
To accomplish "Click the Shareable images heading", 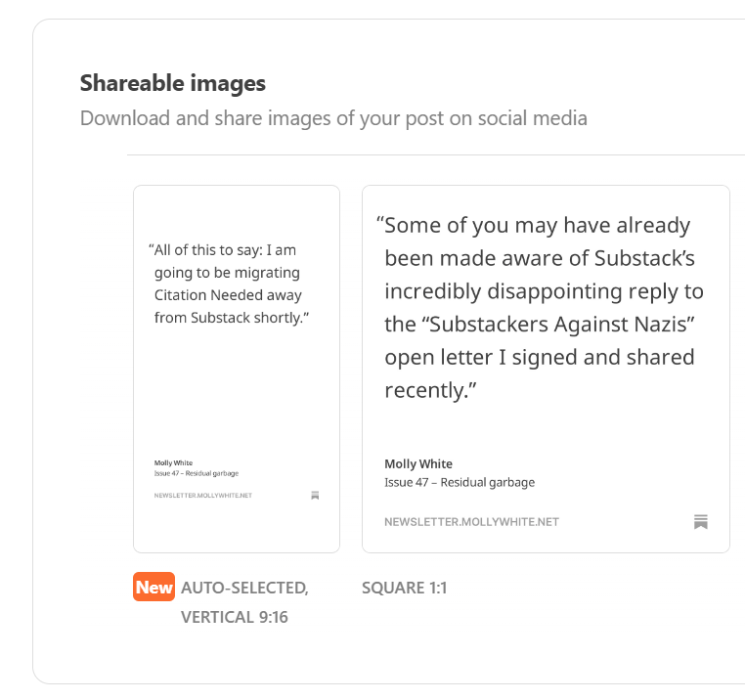I will (x=173, y=83).
